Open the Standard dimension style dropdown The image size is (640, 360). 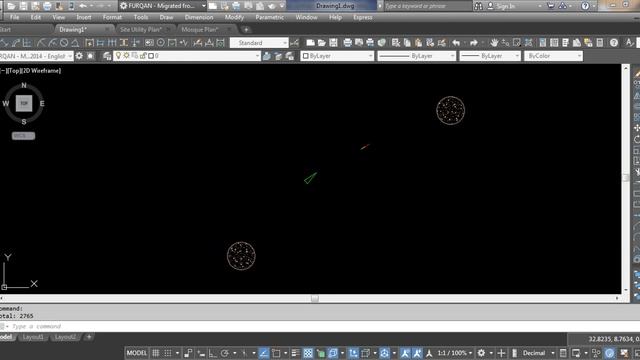point(259,43)
